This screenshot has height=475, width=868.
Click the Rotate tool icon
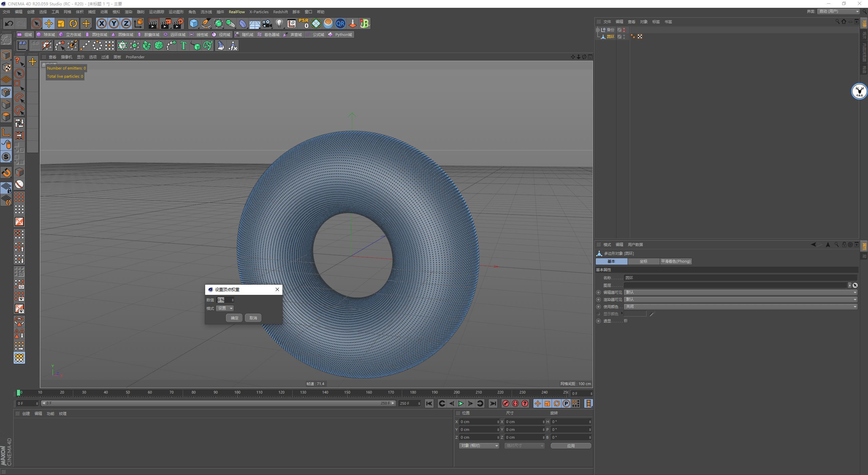coord(73,23)
